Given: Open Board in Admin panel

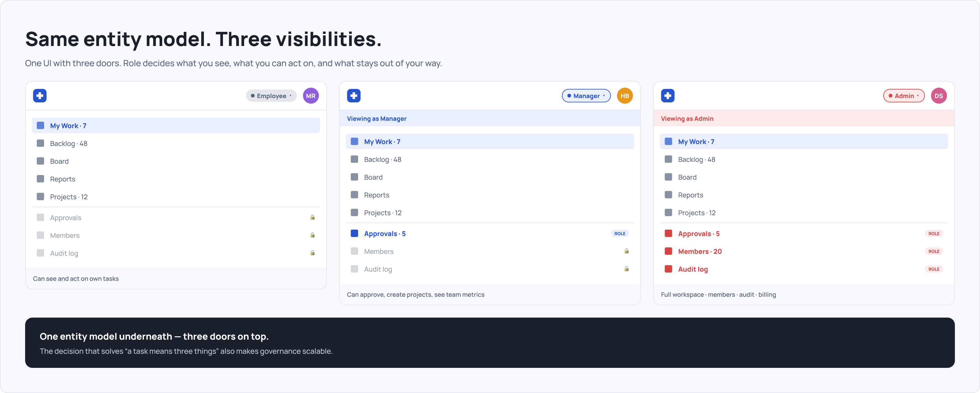Looking at the screenshot, I should tap(804, 177).
